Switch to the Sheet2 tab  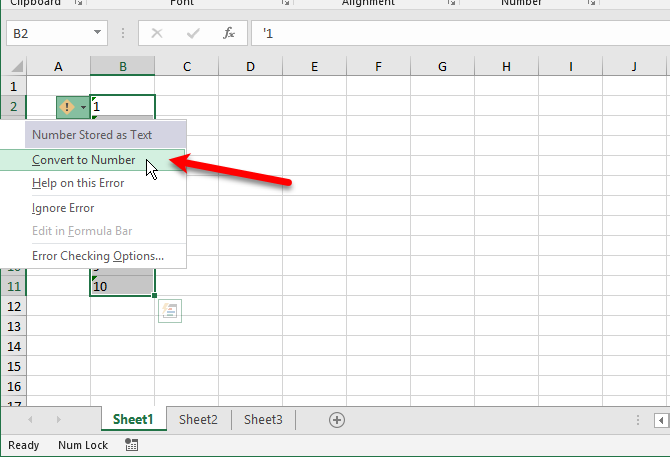(198, 420)
